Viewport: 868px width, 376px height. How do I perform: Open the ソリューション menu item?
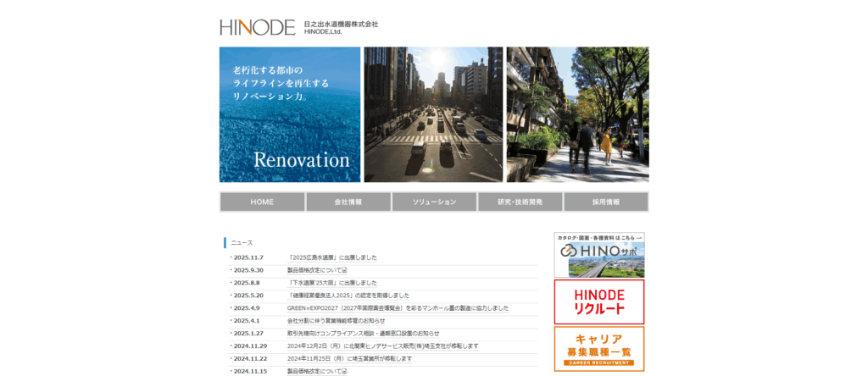[435, 202]
